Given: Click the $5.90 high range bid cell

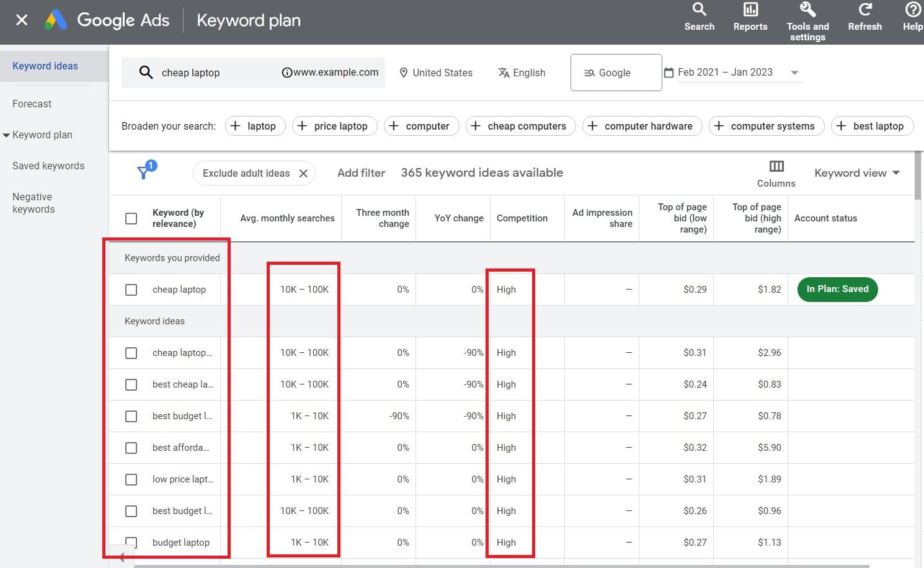Looking at the screenshot, I should 770,448.
